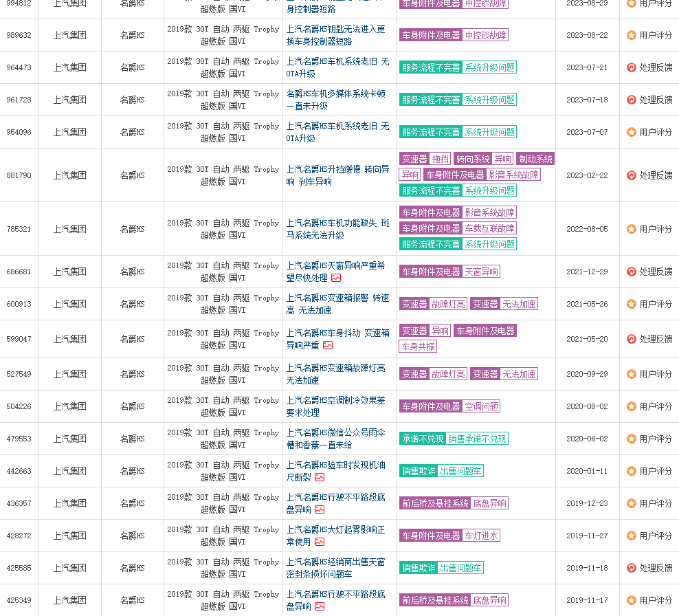Click the 车身共振 tag
The width and height of the screenshot is (679, 616).
[x=418, y=346]
